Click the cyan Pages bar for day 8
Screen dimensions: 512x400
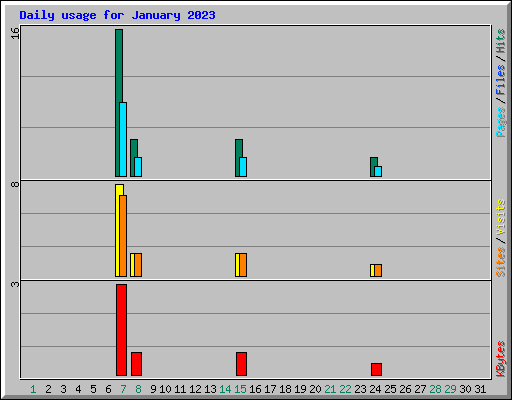pos(138,167)
